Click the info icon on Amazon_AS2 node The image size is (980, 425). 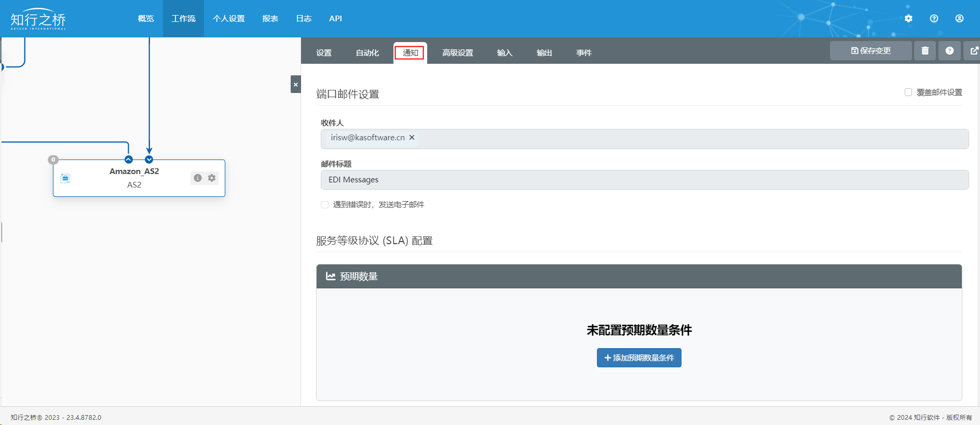tap(198, 178)
